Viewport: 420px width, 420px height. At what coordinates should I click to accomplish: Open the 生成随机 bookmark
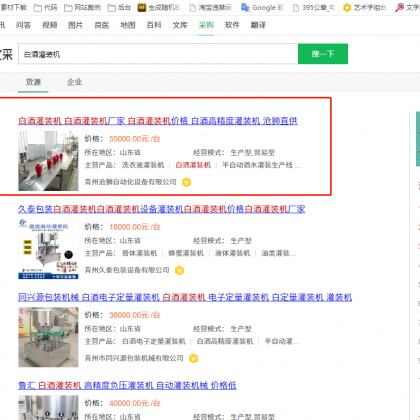tap(159, 7)
